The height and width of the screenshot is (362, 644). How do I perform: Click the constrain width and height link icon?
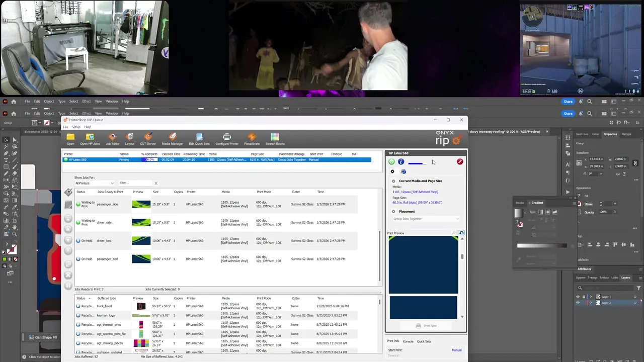[635, 163]
